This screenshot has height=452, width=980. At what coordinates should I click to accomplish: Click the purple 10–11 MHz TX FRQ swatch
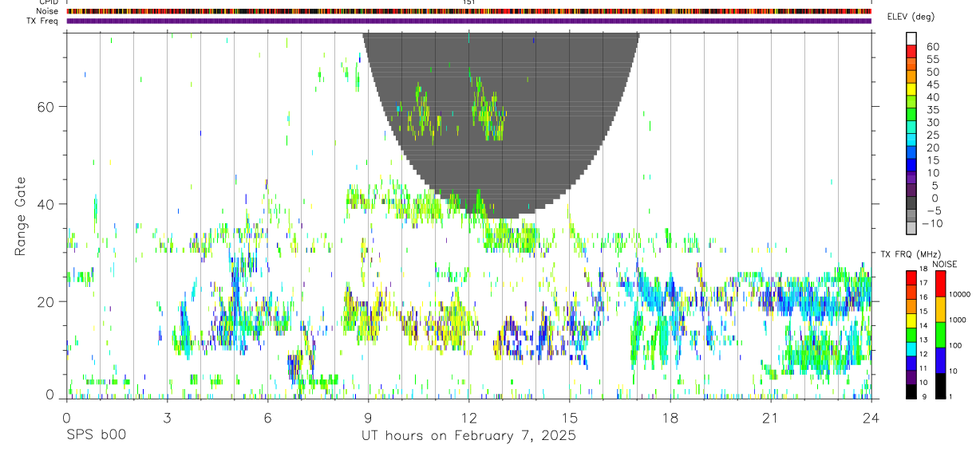[911, 376]
